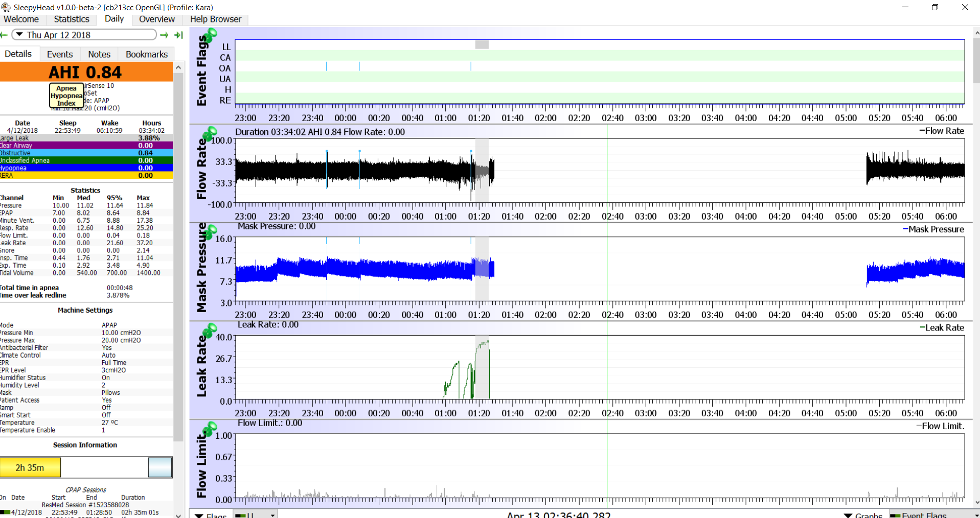Image resolution: width=980 pixels, height=518 pixels.
Task: Click the EPR Level 3cmH2O setting
Action: tap(113, 370)
